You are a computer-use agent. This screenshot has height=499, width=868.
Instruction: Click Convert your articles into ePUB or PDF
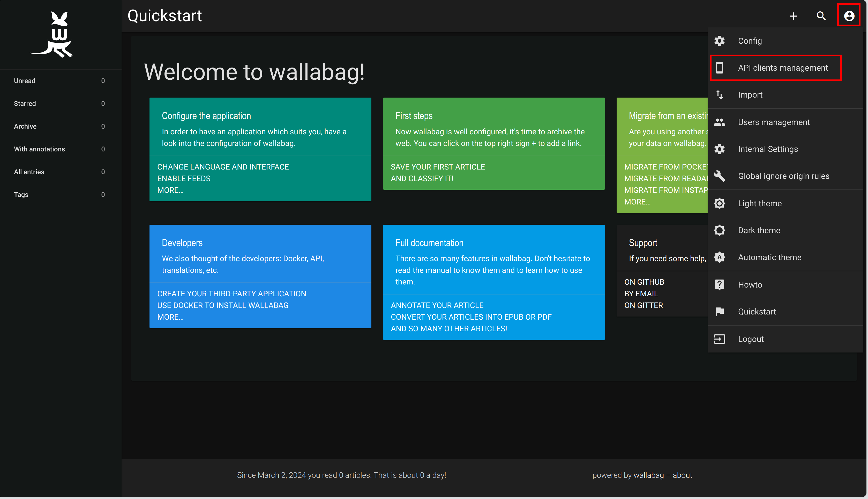coord(471,317)
